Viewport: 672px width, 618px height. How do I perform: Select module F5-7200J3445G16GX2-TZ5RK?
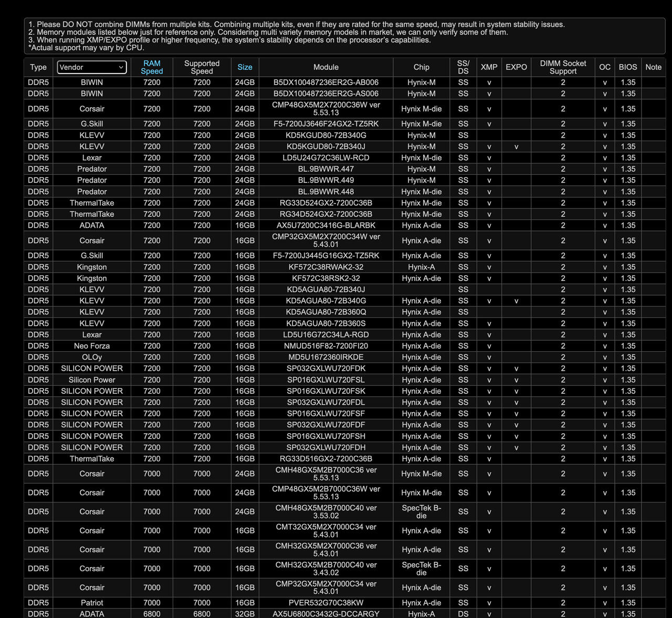pyautogui.click(x=326, y=256)
